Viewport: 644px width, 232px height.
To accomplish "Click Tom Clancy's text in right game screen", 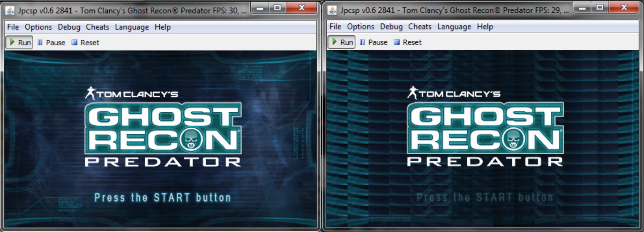I will (x=460, y=94).
